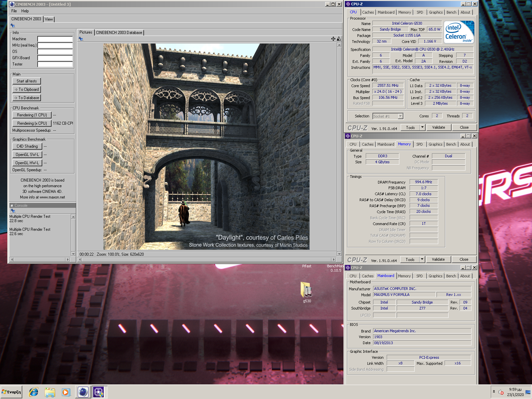Click '1162 CB-CPU' rendering score

tap(63, 123)
